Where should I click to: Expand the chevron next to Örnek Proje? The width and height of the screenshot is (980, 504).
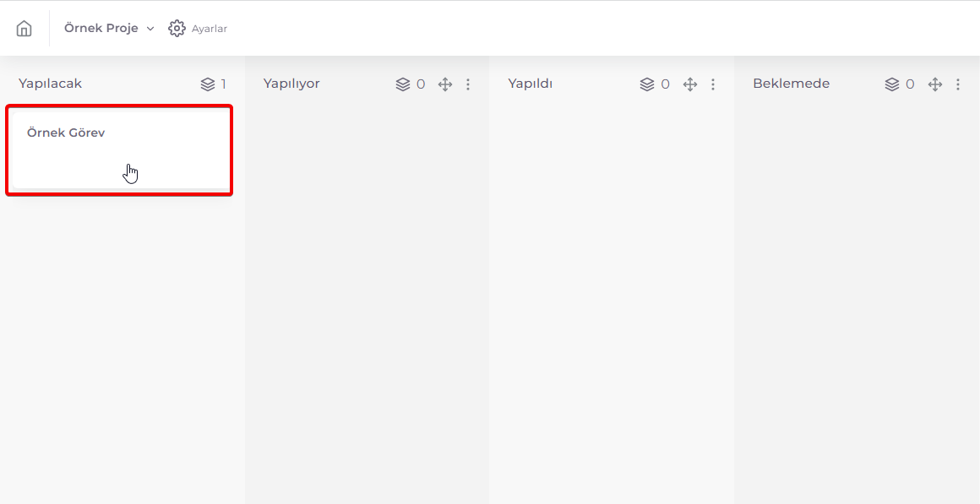pyautogui.click(x=150, y=29)
